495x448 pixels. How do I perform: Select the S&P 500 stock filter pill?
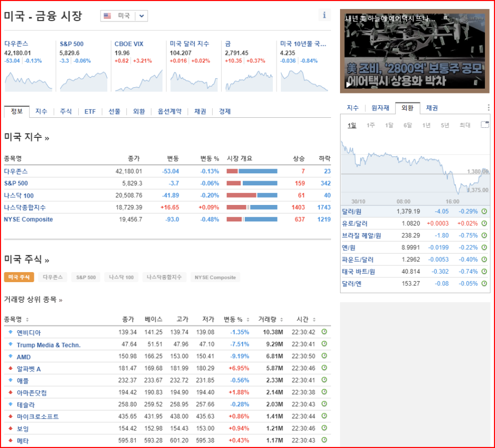86,277
